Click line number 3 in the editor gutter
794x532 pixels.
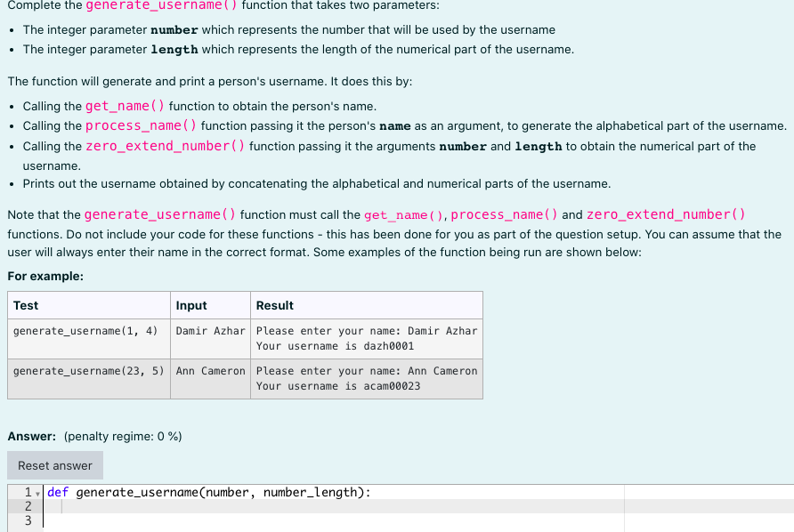(28, 519)
